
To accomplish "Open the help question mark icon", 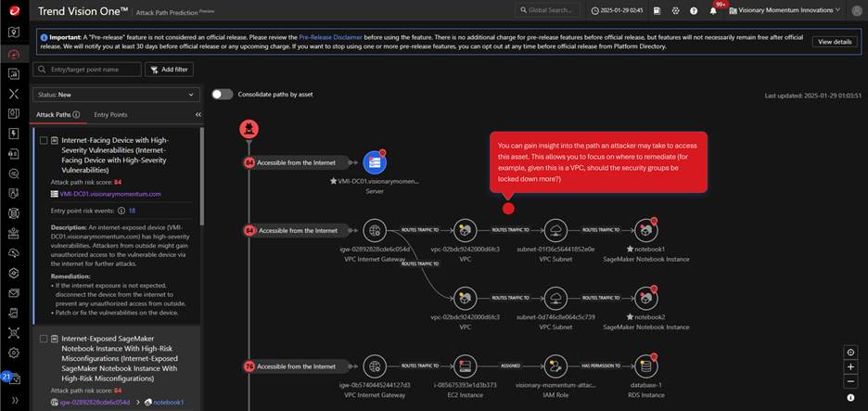I will click(694, 10).
